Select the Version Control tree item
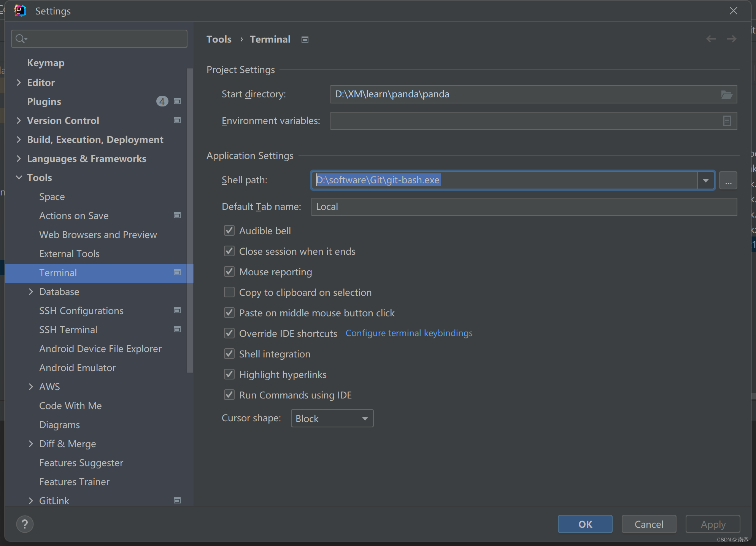 [63, 121]
